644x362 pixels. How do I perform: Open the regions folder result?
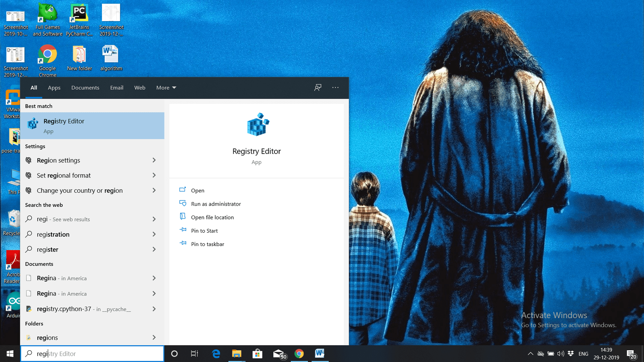[92, 337]
